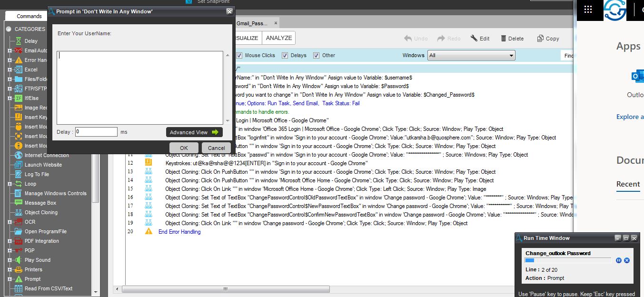Click the Copy icon in toolbar
Screen dimensions: 644x297
pyautogui.click(x=540, y=39)
